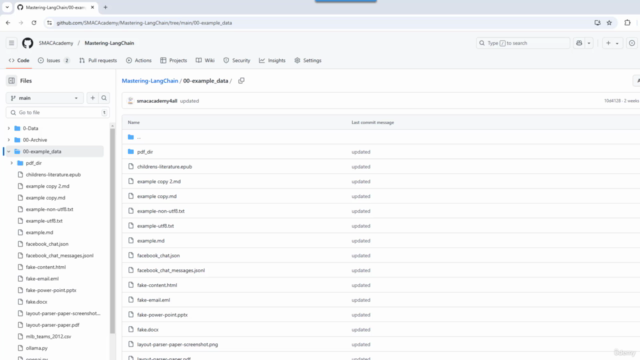Reload the page with refresh icon

[34, 23]
